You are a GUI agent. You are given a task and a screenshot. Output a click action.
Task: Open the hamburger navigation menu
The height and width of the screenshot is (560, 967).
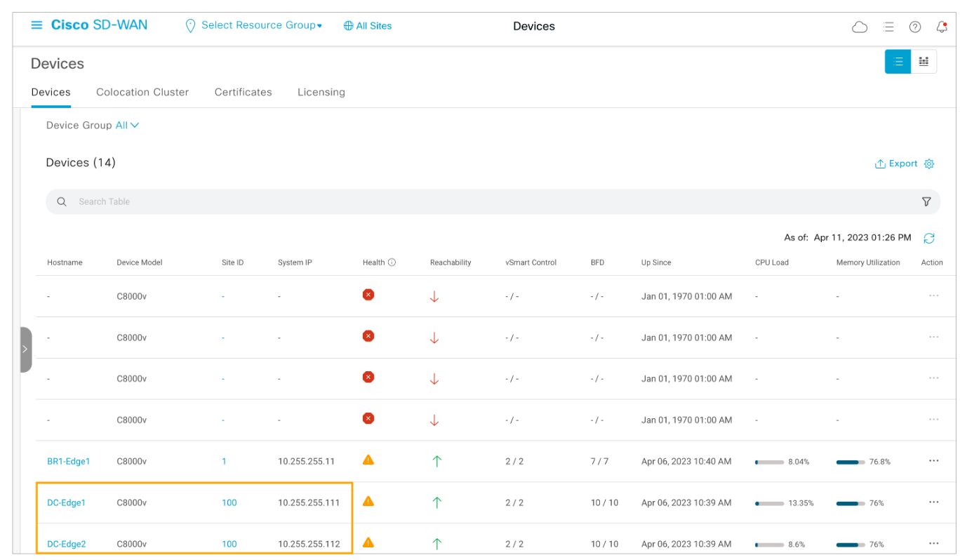pos(36,25)
